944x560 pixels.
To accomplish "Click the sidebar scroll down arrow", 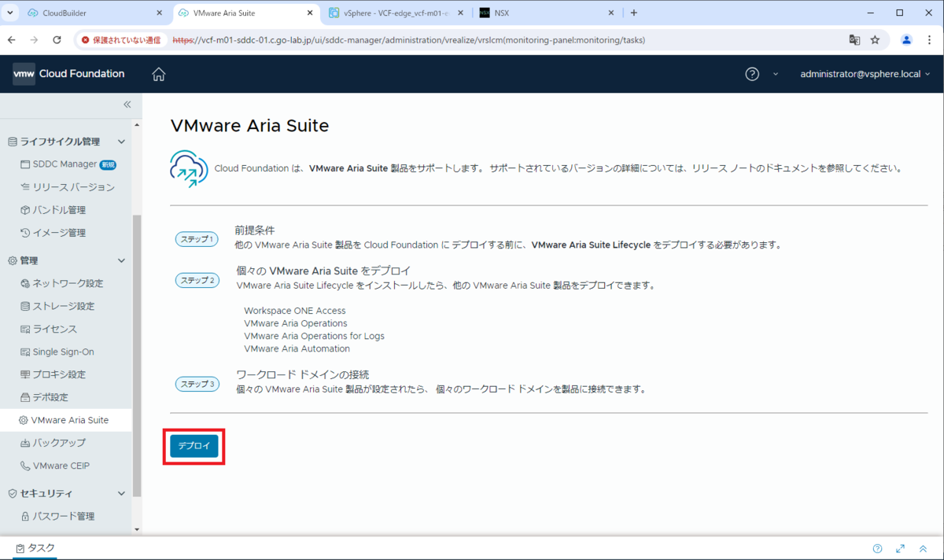I will (x=137, y=529).
